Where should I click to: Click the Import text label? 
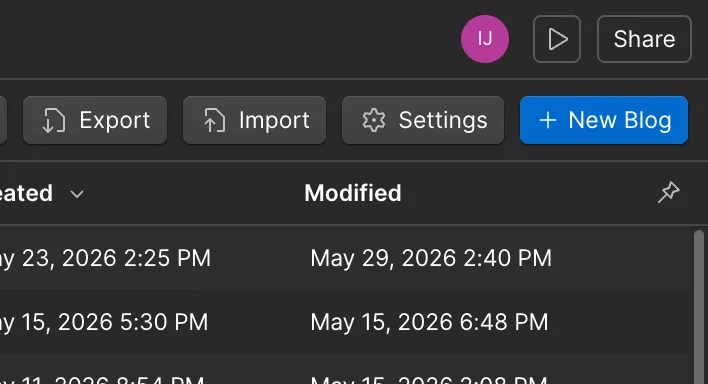pyautogui.click(x=274, y=120)
